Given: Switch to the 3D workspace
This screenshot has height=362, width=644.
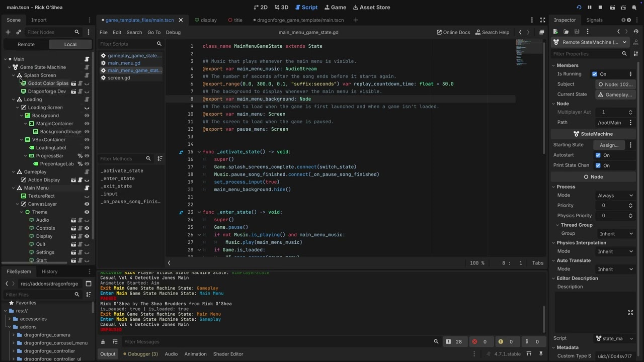Looking at the screenshot, I should coord(281,8).
